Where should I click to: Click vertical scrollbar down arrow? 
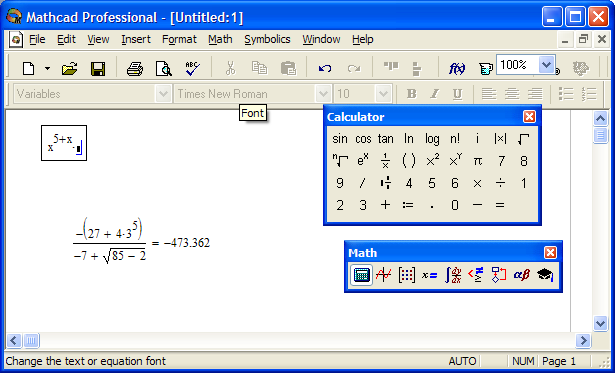tap(600, 324)
